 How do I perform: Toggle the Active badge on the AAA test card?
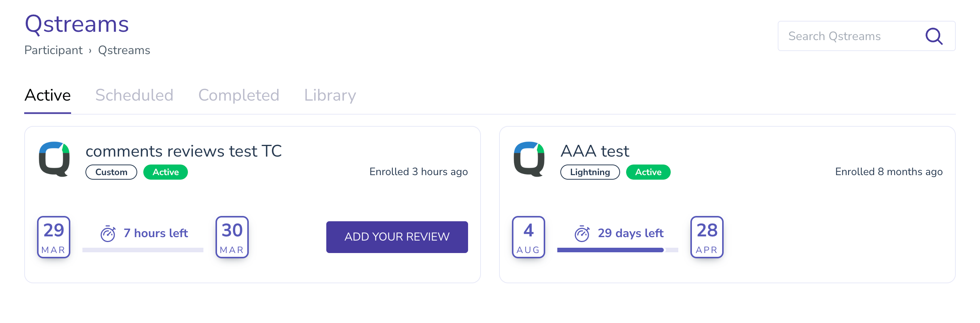pos(648,172)
